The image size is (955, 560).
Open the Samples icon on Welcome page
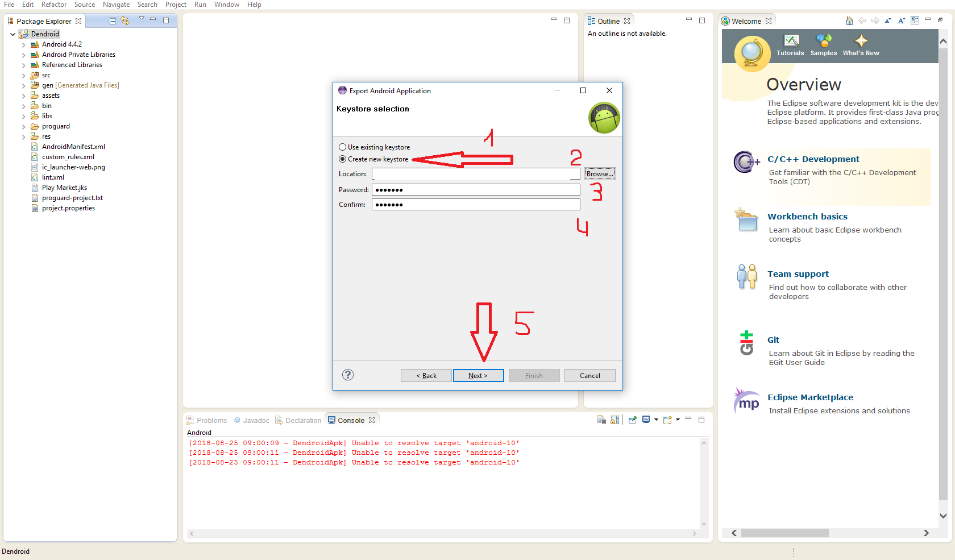click(823, 42)
